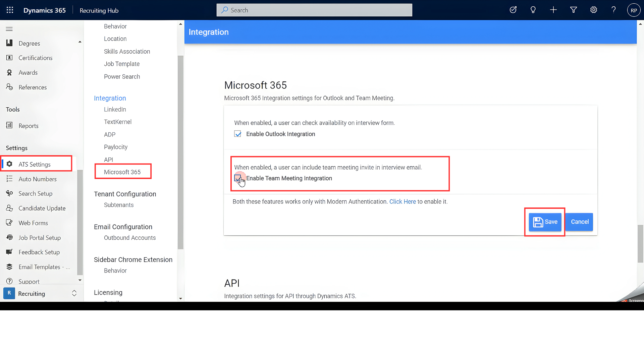The width and height of the screenshot is (644, 362).
Task: Open Outbound Accounts under Email Configuration
Action: pyautogui.click(x=129, y=238)
